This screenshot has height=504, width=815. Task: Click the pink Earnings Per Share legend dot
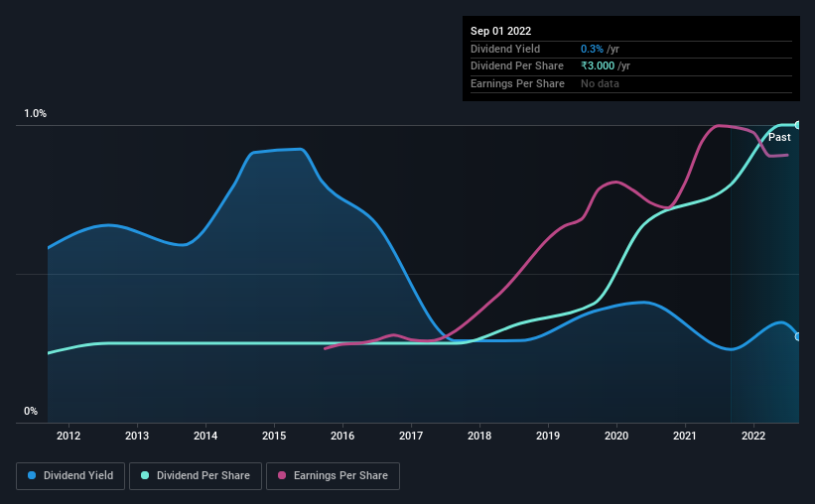(x=282, y=475)
